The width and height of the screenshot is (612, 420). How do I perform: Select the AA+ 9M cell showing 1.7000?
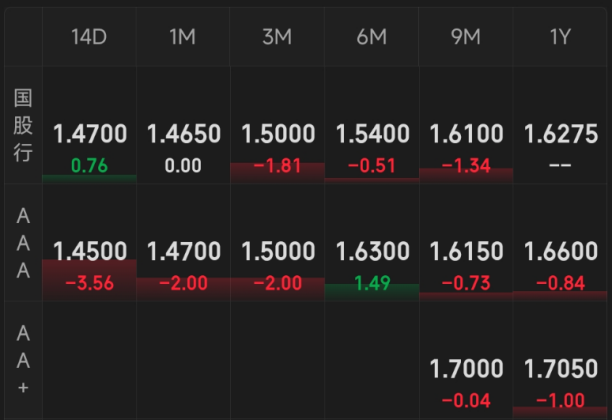[x=466, y=361]
